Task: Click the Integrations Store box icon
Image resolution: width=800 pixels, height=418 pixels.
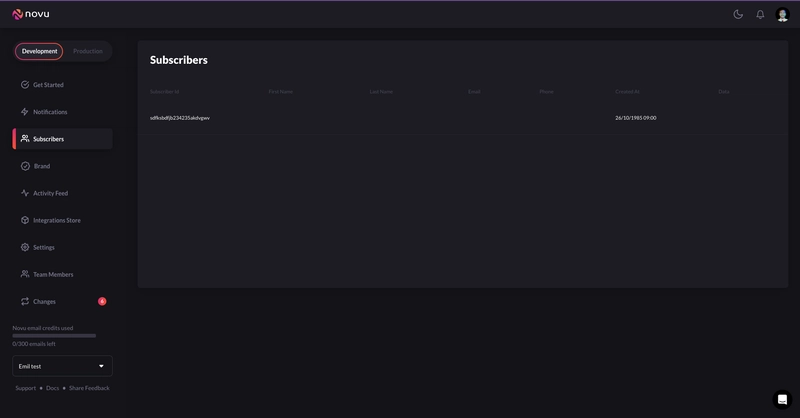Action: click(25, 220)
